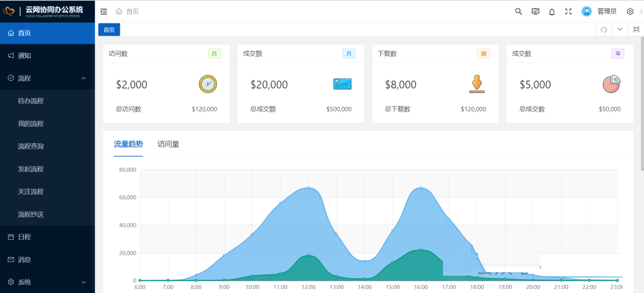Go to 发起流程 in the sidebar

point(31,169)
